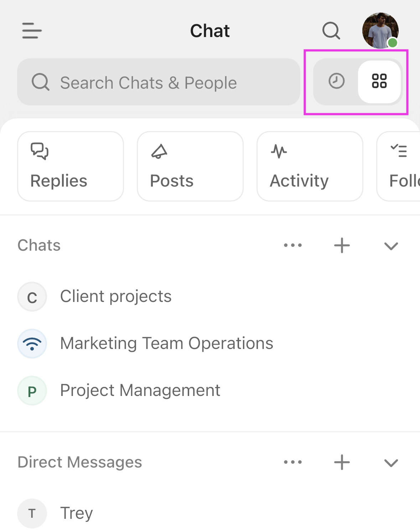Open the Replies tab

[71, 166]
